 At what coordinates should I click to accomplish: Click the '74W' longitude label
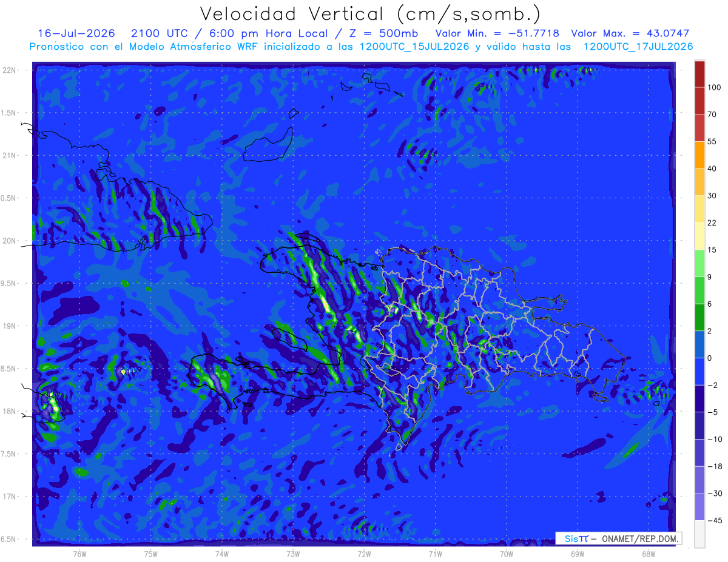click(x=222, y=554)
